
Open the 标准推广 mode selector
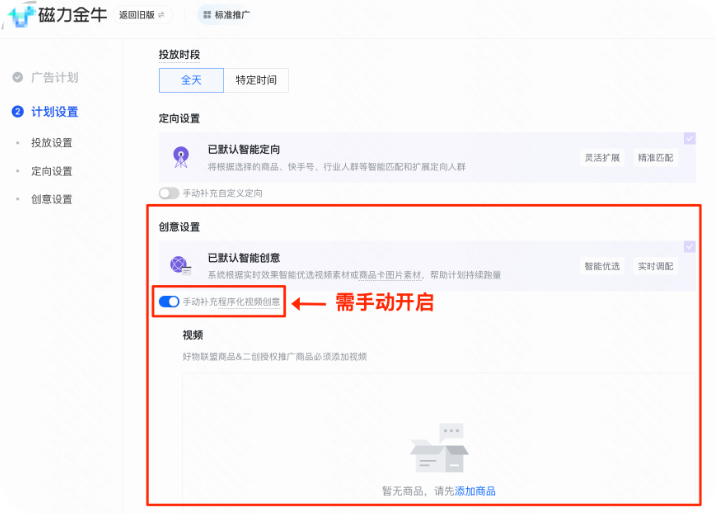pyautogui.click(x=226, y=15)
